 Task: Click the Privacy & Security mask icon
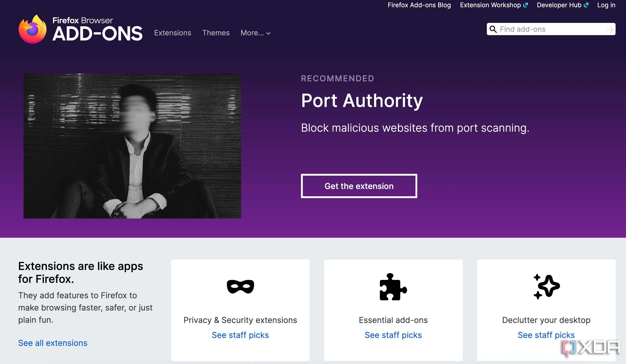click(x=240, y=286)
